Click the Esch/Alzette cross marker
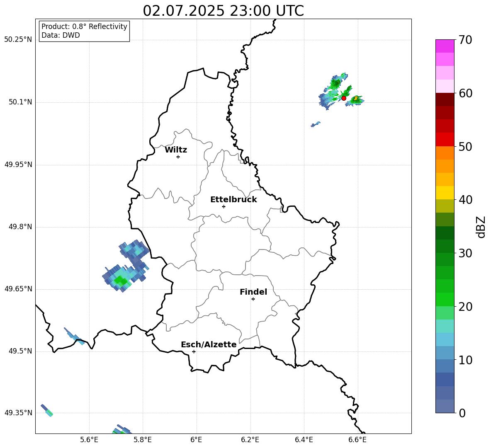The height and width of the screenshot is (448, 491). coord(194,351)
